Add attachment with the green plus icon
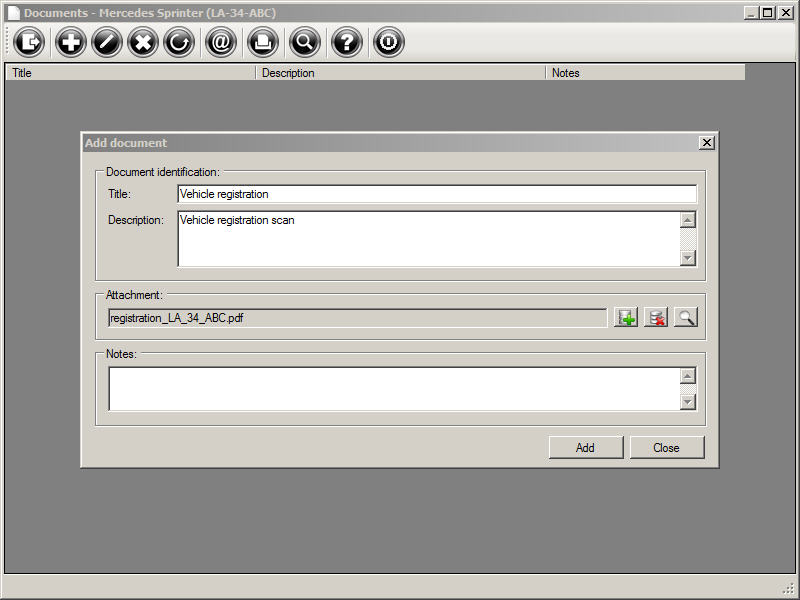The width and height of the screenshot is (800, 600). (626, 318)
